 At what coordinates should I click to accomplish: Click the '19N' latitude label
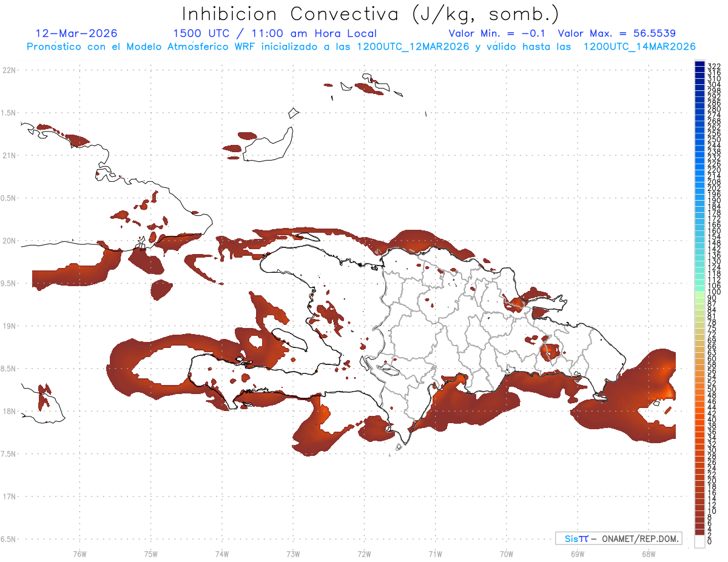pyautogui.click(x=10, y=326)
